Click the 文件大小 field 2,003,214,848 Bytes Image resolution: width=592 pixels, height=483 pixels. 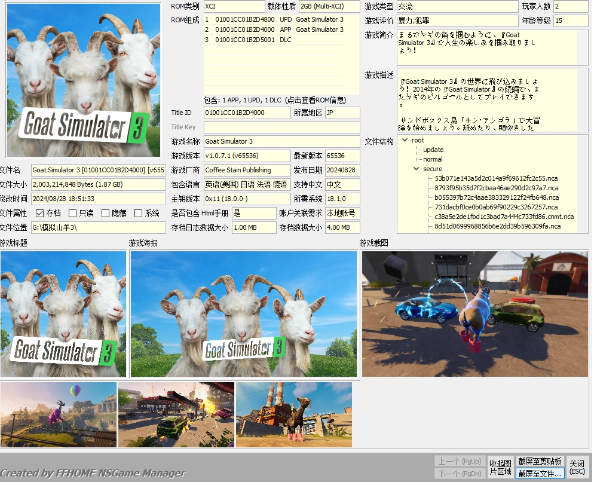98,184
